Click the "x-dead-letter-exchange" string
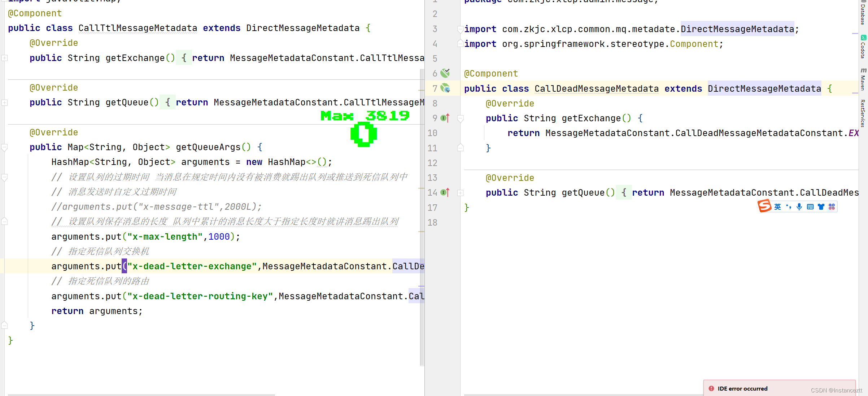This screenshot has width=868, height=396. click(x=192, y=266)
